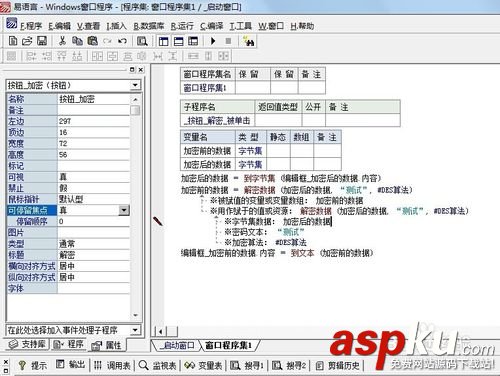The height and width of the screenshot is (376, 500).
Task: Click the Copy toolbar icon
Action: click(77, 41)
